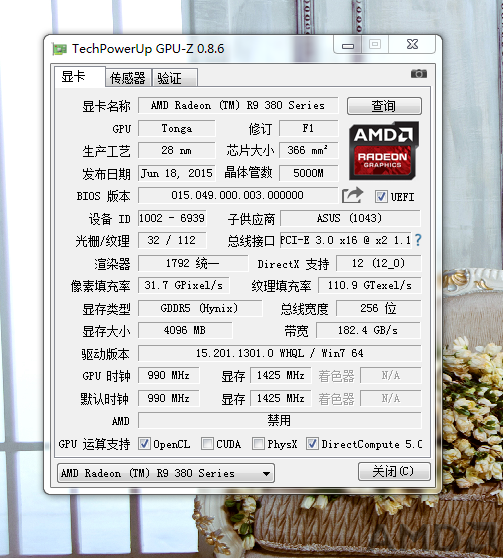Click the driver version 15.201.1301.0 WHQL field

279,353
